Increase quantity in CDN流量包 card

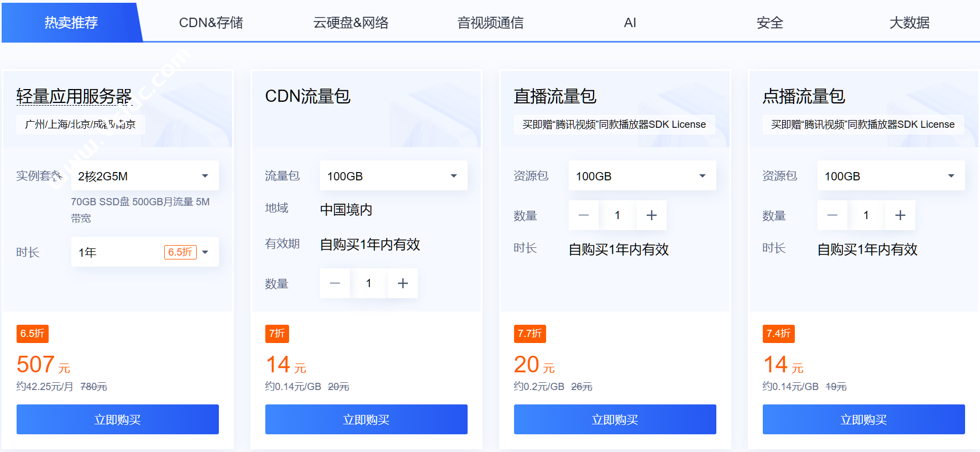403,283
